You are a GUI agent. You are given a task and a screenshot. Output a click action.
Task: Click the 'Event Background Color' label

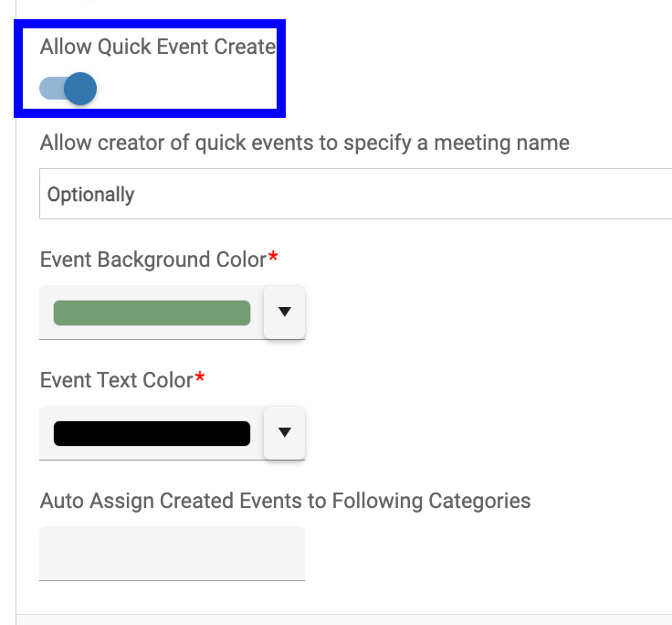tap(153, 260)
